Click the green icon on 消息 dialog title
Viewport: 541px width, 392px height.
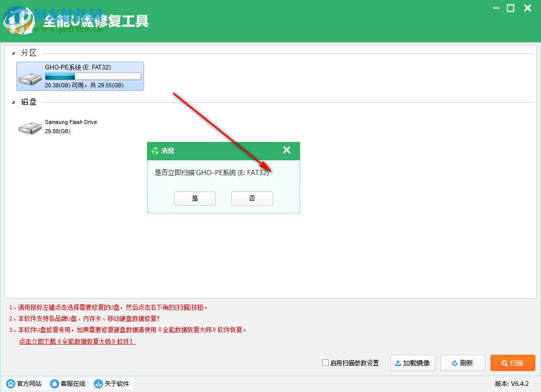[155, 151]
